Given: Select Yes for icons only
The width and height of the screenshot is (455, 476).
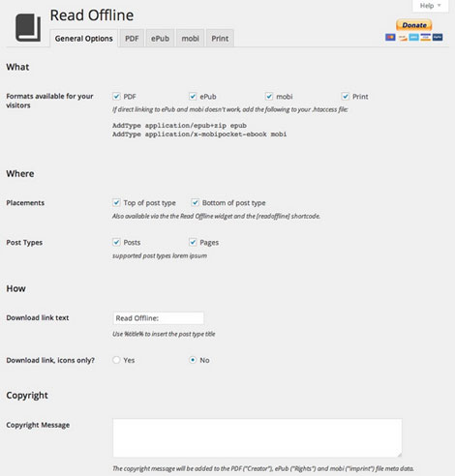Looking at the screenshot, I should 116,360.
